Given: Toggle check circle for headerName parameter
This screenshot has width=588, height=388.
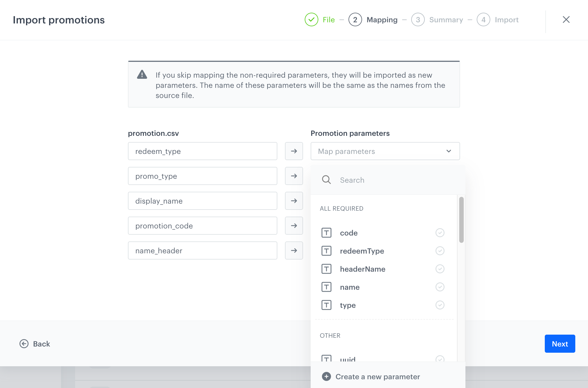Looking at the screenshot, I should pyautogui.click(x=440, y=269).
